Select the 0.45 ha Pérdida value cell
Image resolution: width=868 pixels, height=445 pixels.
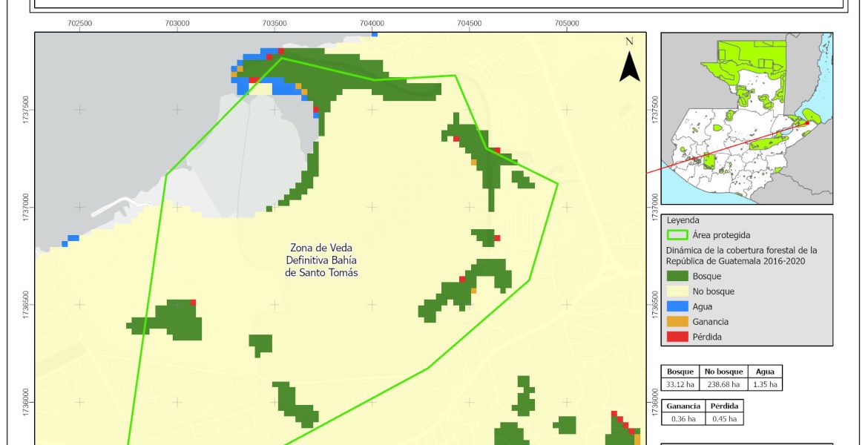click(723, 418)
